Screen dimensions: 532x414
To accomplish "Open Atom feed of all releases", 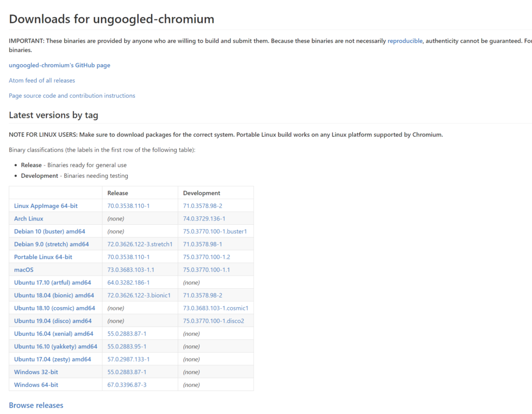I will (42, 81).
